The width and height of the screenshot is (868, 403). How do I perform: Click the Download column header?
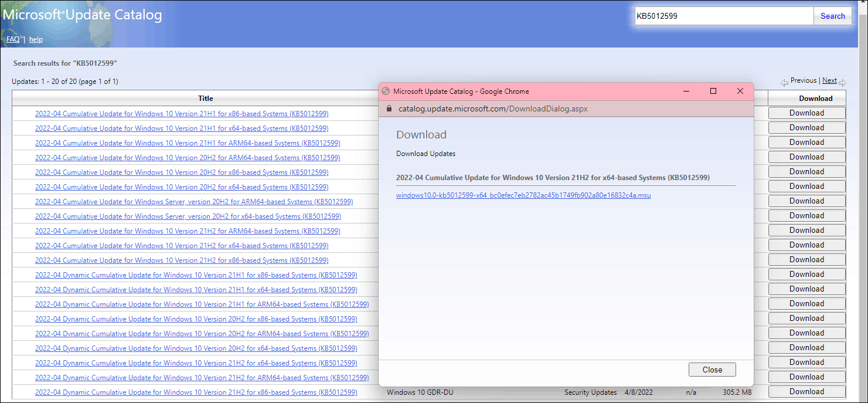click(x=815, y=99)
